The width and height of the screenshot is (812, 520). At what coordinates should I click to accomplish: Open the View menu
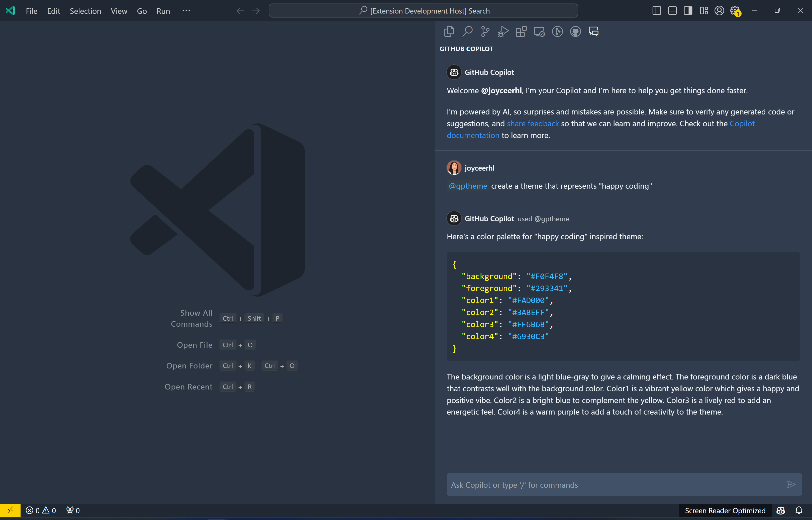click(x=119, y=11)
